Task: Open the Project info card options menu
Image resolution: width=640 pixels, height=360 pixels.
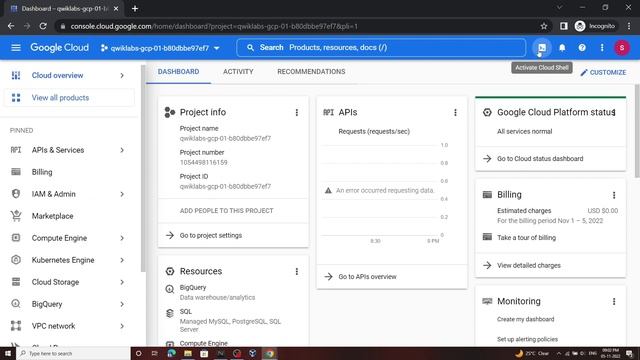Action: [297, 113]
